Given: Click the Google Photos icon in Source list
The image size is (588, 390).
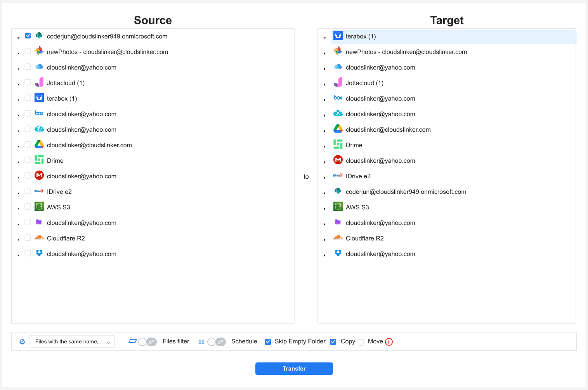Looking at the screenshot, I should coord(39,51).
